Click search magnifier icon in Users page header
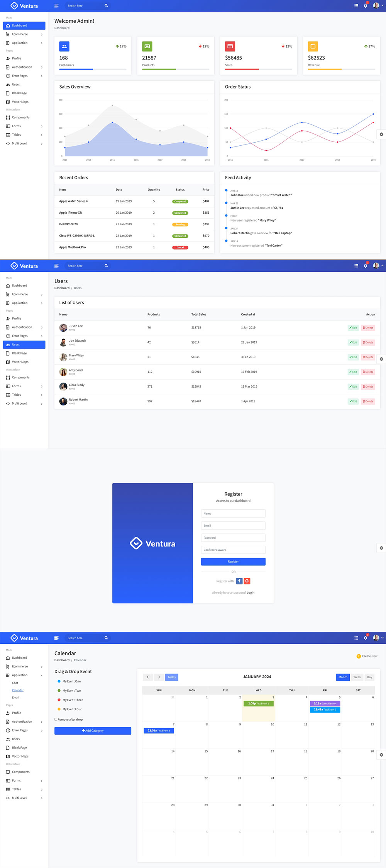Viewport: 386px width, 868px height. coord(106,266)
